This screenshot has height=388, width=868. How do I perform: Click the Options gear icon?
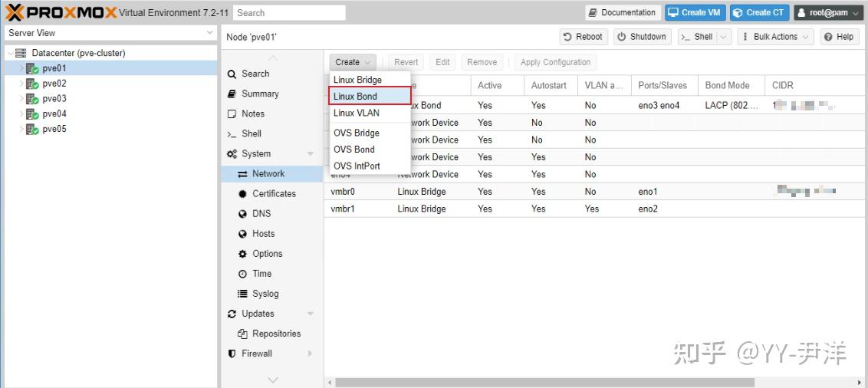pyautogui.click(x=242, y=254)
